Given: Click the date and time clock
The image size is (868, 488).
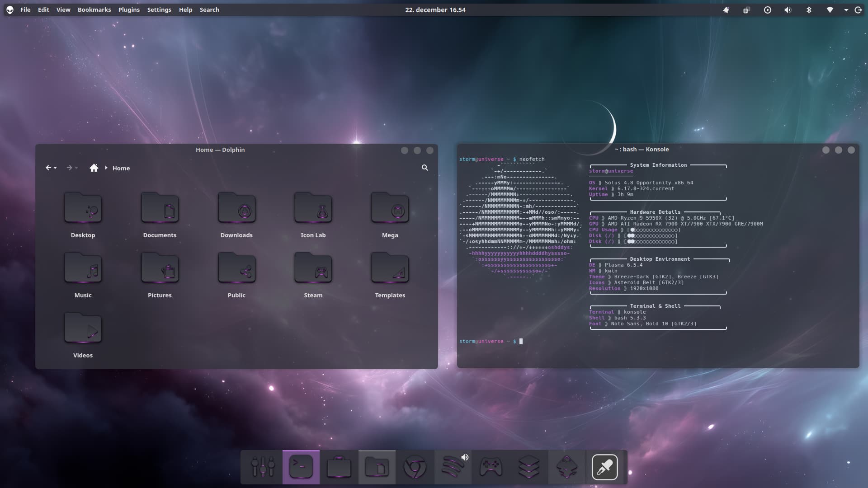Looking at the screenshot, I should 435,9.
